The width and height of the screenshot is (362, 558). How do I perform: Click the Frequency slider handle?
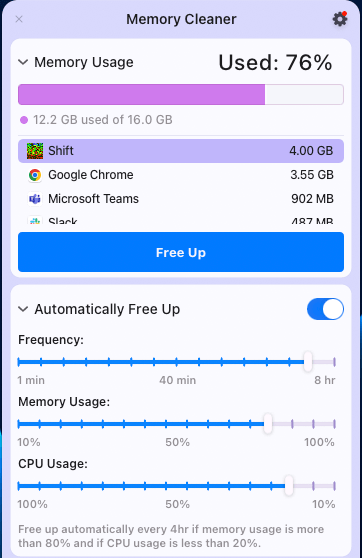pyautogui.click(x=308, y=362)
